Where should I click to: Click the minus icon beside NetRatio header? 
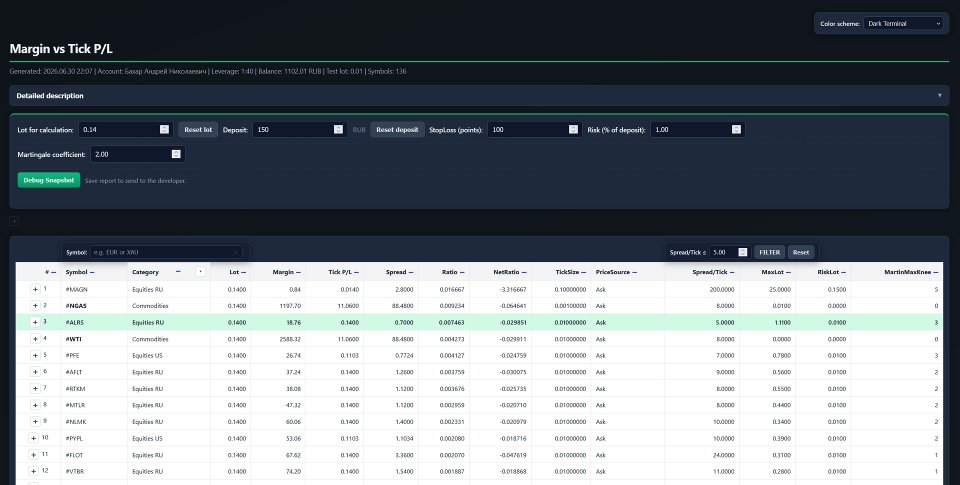pyautogui.click(x=524, y=273)
